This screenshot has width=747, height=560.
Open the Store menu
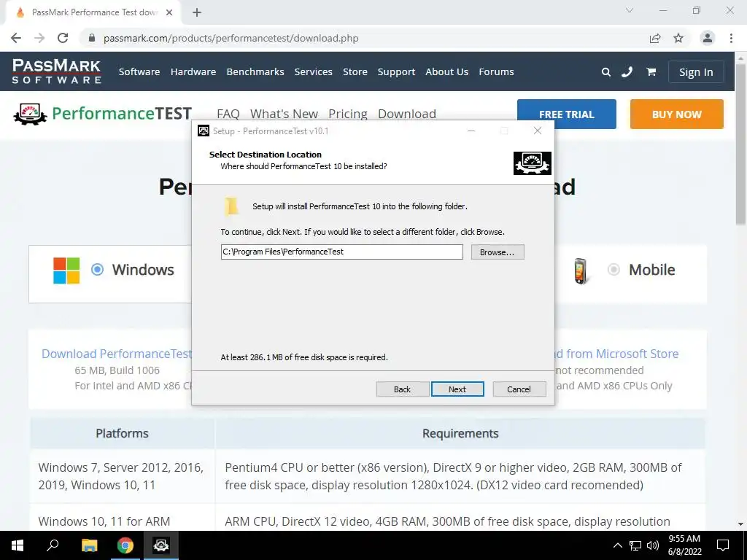click(355, 72)
